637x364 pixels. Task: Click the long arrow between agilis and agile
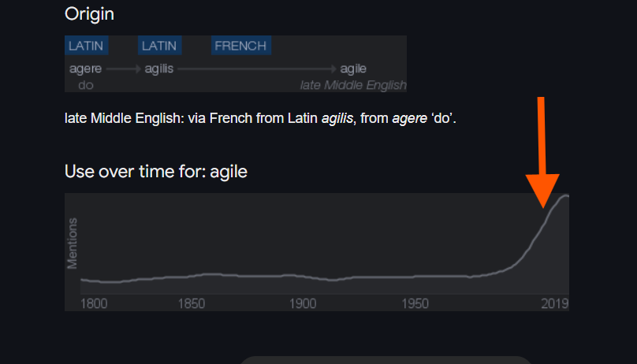click(x=257, y=69)
